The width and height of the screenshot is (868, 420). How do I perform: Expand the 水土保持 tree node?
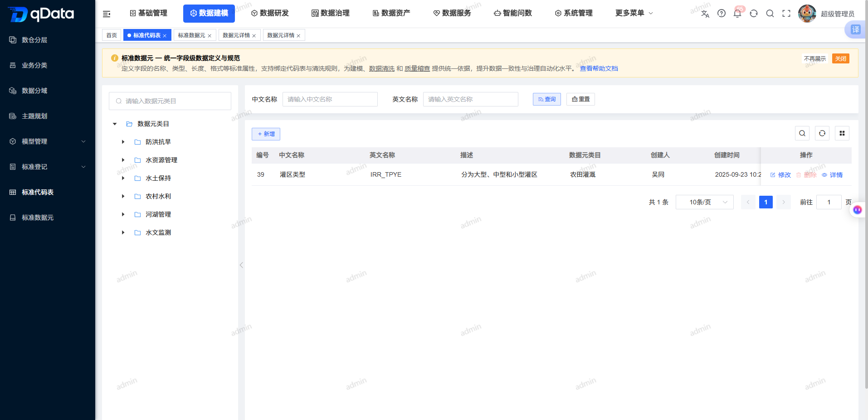tap(123, 178)
